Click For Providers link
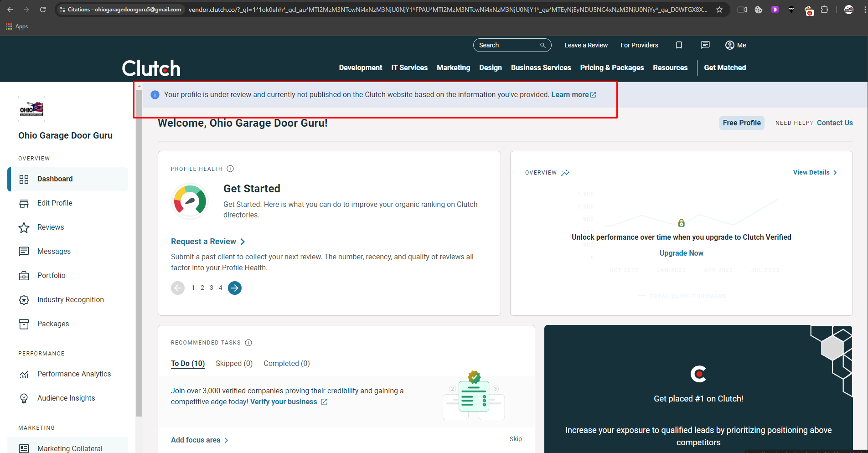Screen dimensions: 868x453 639,45
